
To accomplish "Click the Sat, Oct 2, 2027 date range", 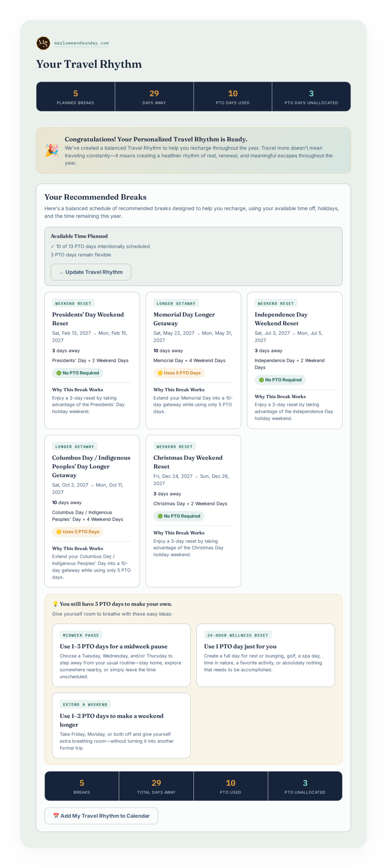I will pos(88,488).
